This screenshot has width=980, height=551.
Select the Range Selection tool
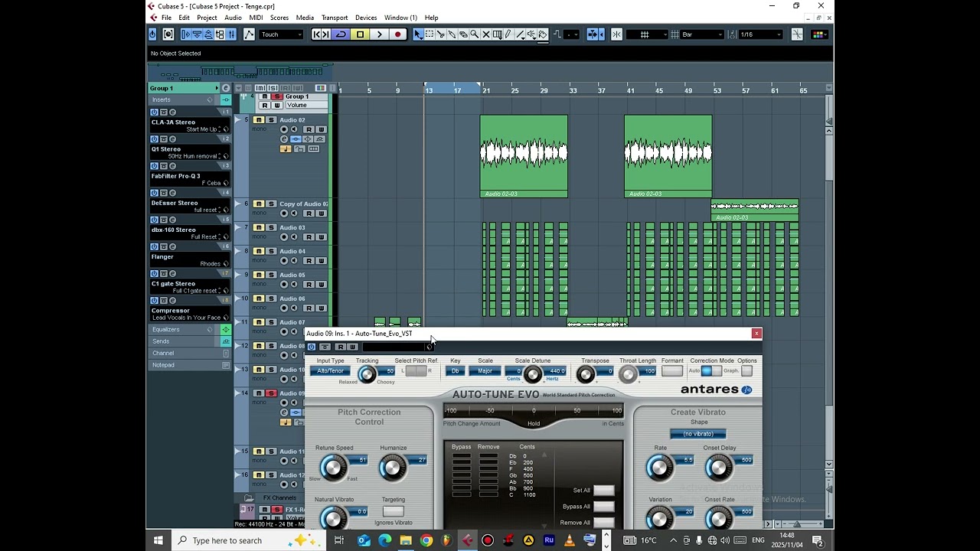(x=430, y=34)
